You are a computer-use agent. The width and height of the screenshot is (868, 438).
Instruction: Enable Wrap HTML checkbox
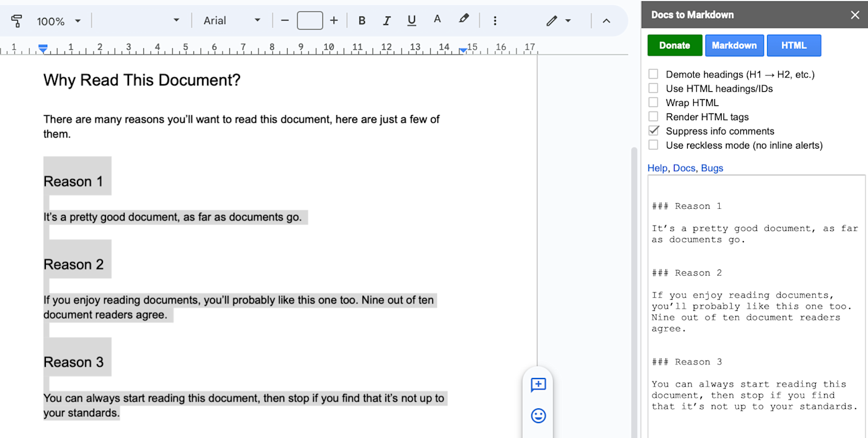pyautogui.click(x=653, y=103)
